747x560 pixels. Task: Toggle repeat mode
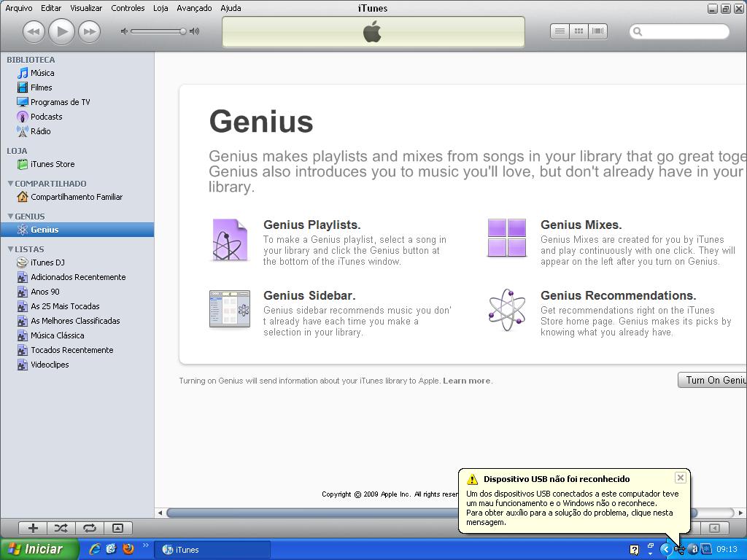point(90,528)
